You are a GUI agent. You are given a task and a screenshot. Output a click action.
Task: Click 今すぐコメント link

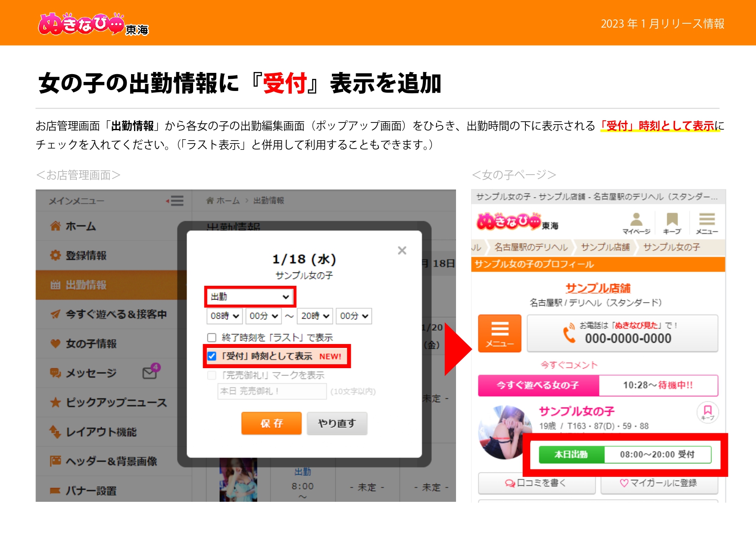coord(569,365)
